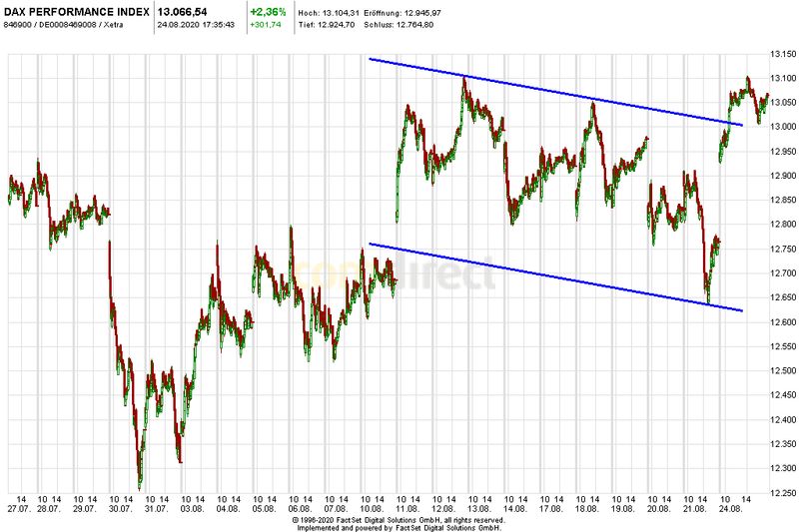Image resolution: width=799 pixels, height=532 pixels.
Task: Click the 12.850 price axis label
Action: (783, 200)
